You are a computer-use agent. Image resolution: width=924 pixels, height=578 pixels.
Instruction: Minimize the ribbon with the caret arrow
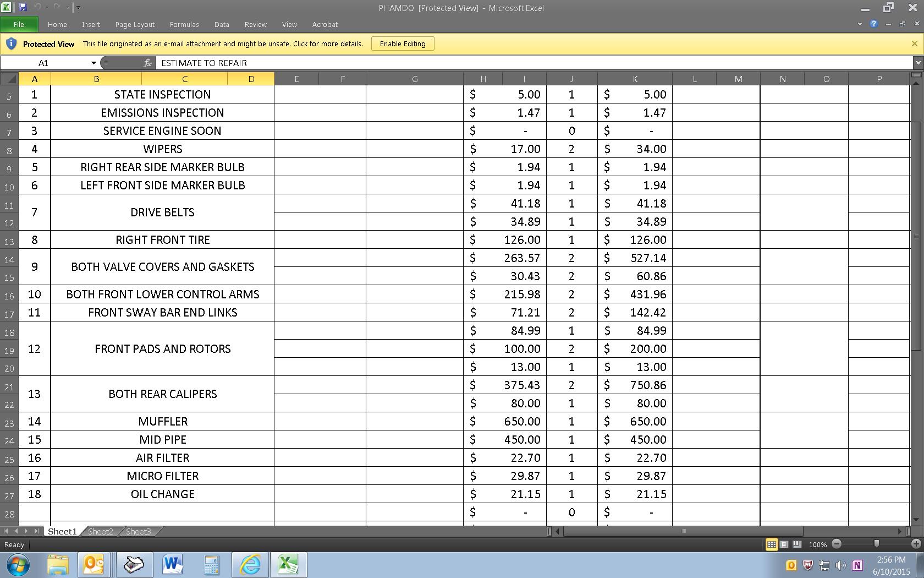click(x=860, y=24)
